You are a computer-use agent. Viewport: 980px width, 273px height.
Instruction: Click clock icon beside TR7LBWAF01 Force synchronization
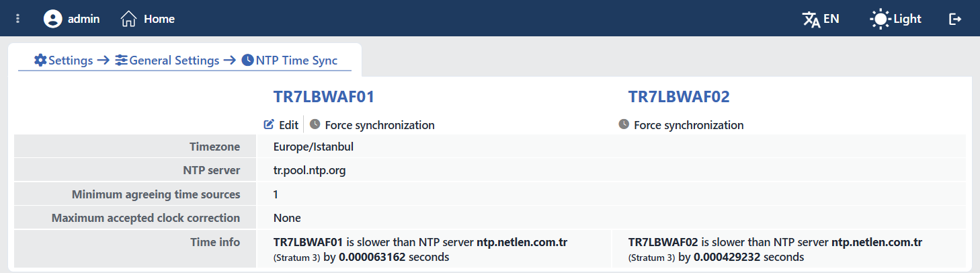[315, 124]
